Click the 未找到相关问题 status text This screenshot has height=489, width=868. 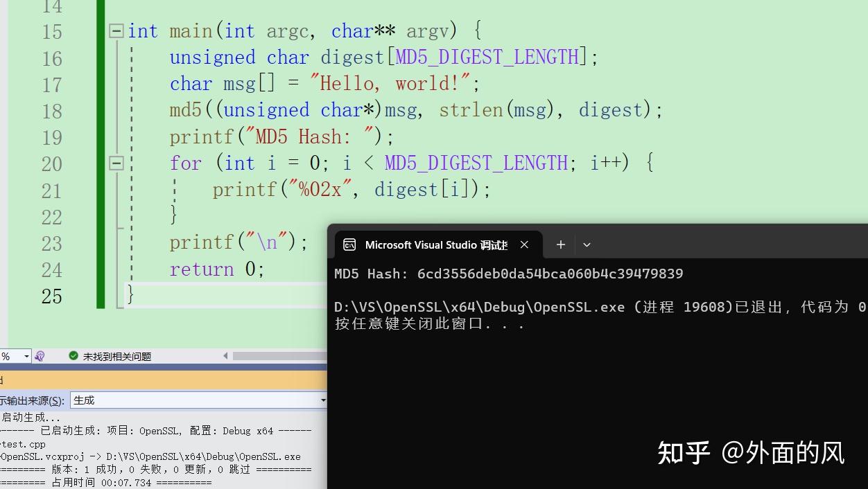click(x=117, y=356)
